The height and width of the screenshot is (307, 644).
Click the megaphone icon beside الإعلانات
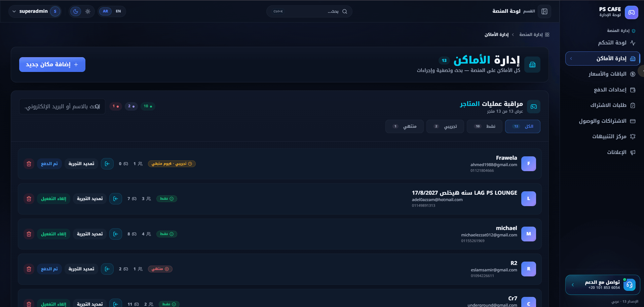[633, 152]
